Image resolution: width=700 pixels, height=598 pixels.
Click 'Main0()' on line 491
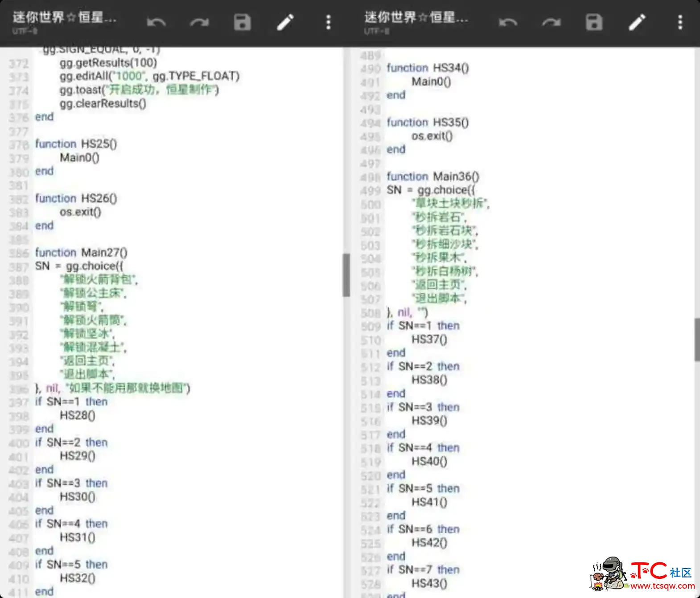pos(431,82)
